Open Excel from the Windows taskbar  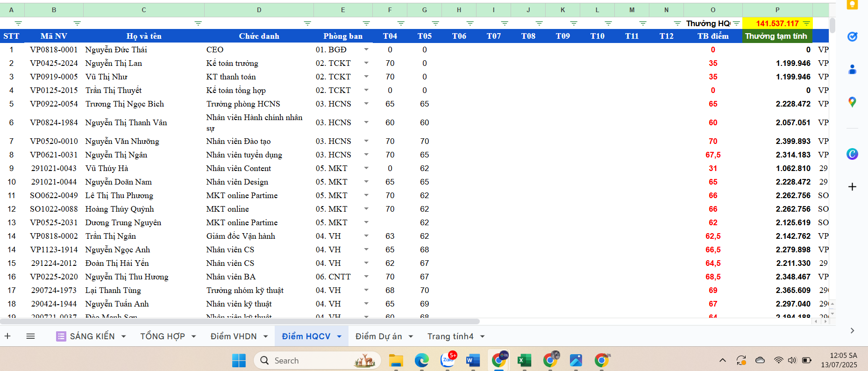coord(524,360)
